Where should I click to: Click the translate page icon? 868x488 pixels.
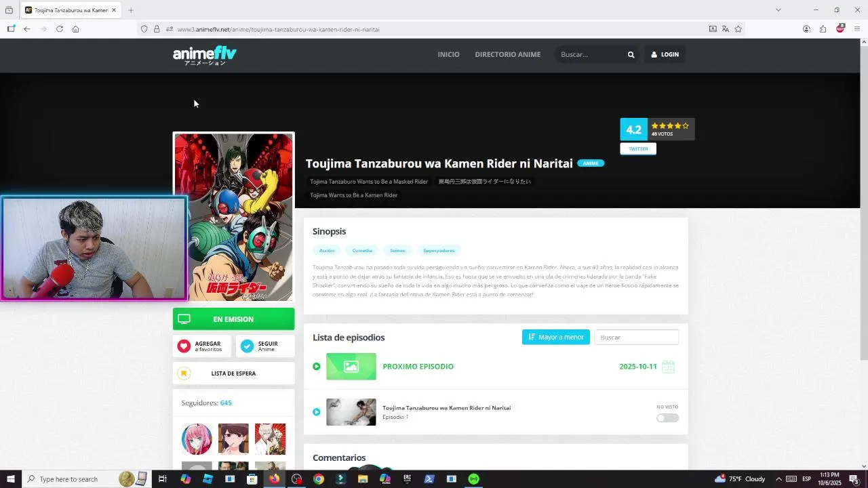point(726,29)
